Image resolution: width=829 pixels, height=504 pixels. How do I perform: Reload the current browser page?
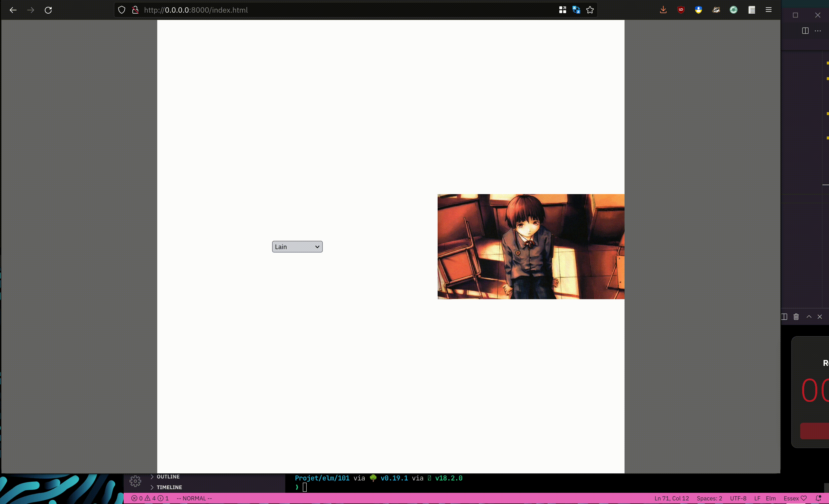click(48, 10)
